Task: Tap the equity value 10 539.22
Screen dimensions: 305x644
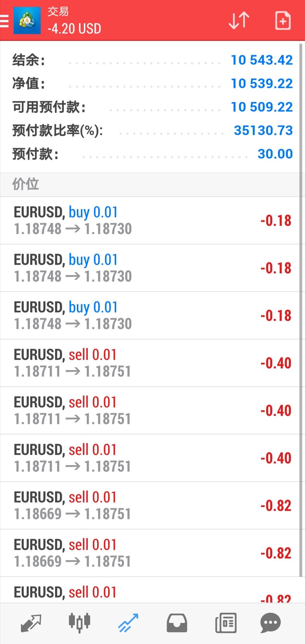Action: click(x=262, y=83)
